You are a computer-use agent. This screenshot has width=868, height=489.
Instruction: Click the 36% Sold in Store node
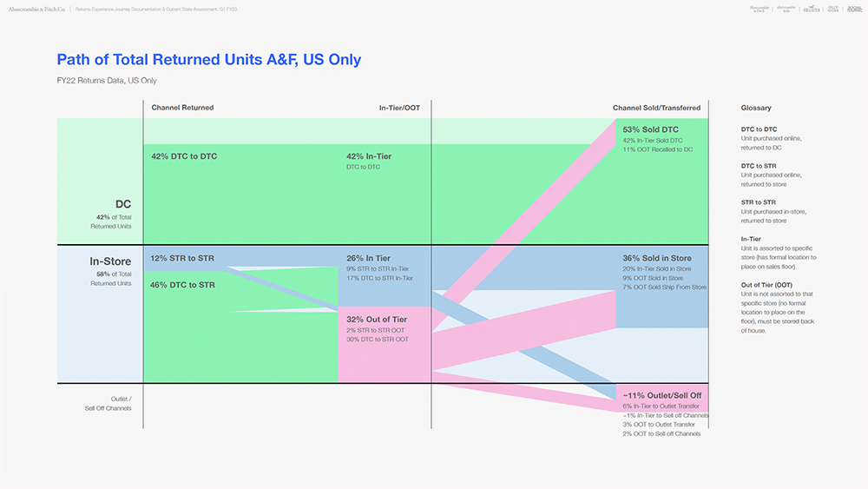(657, 258)
